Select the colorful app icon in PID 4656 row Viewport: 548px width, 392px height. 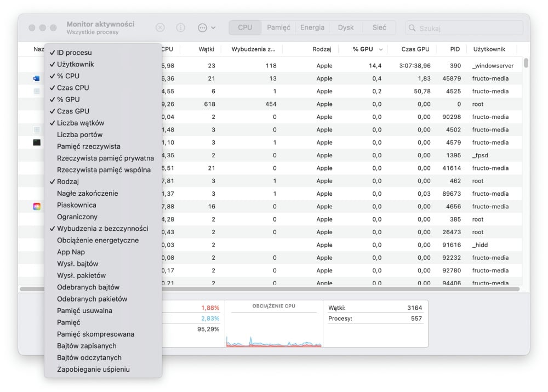[37, 206]
